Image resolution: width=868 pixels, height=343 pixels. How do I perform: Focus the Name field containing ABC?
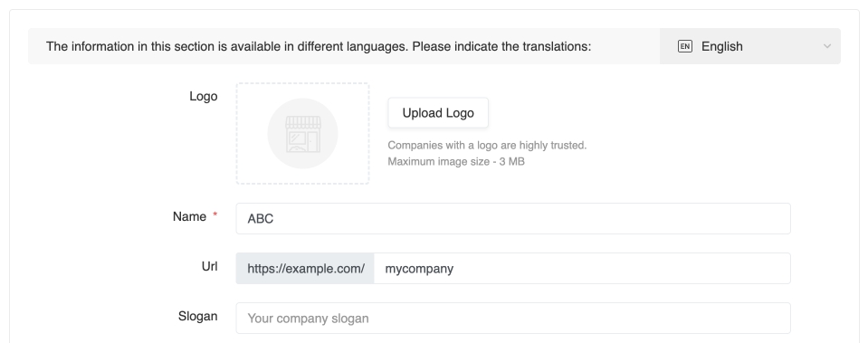coord(513,218)
